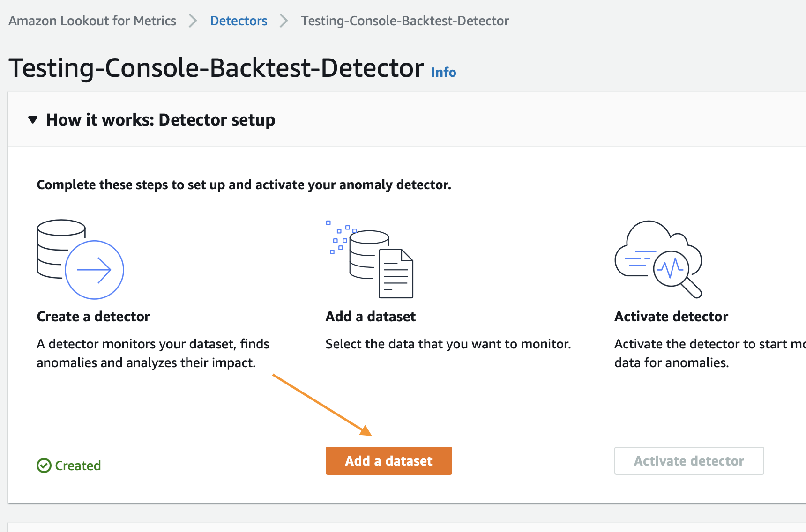Screen dimensions: 806x532
Task: Click 'Complete these steps to set up' text
Action: 244,185
